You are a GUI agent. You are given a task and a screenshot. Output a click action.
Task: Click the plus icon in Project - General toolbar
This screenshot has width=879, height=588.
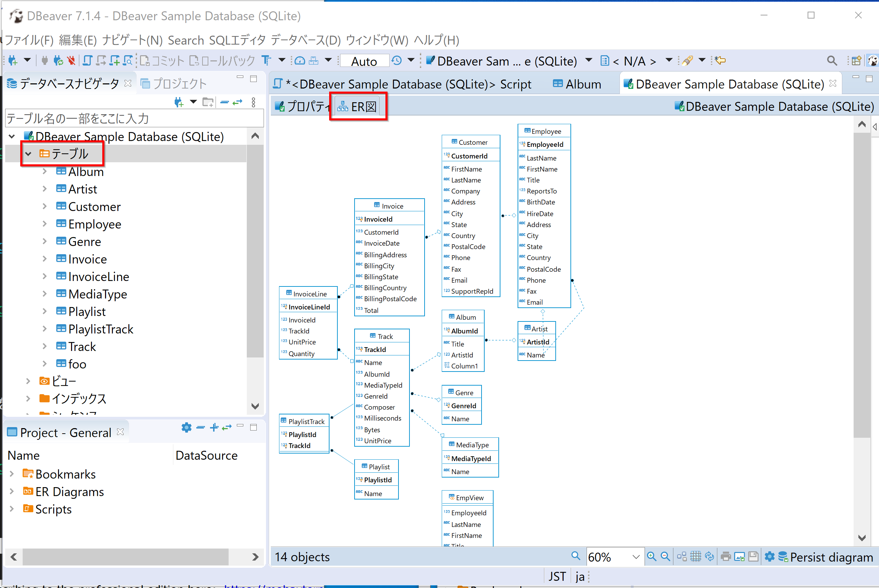coord(214,427)
